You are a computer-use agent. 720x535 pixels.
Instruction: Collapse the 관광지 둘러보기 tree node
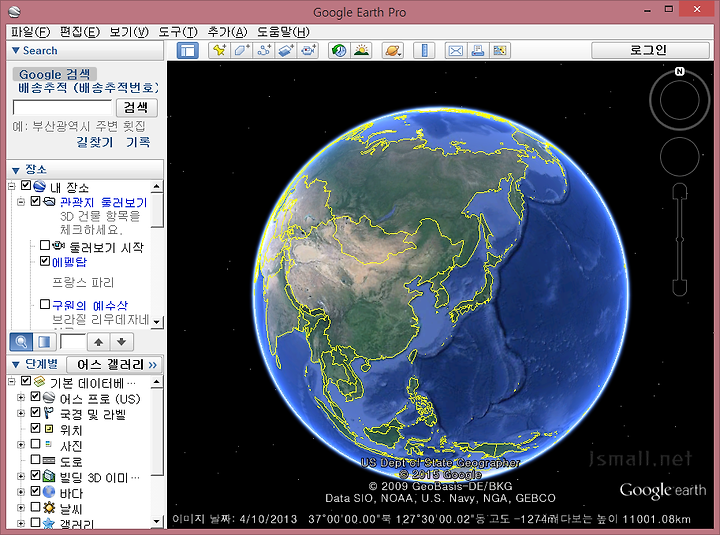click(x=21, y=201)
